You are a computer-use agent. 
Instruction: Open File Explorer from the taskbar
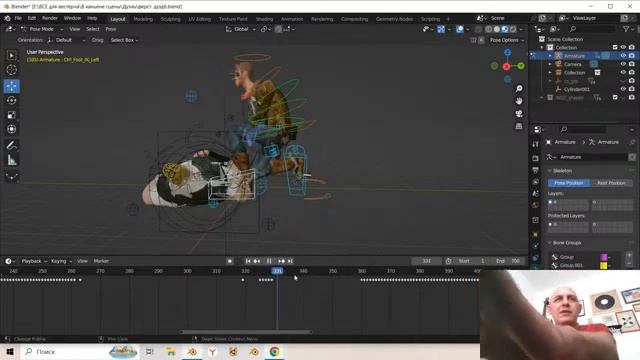pos(171,351)
